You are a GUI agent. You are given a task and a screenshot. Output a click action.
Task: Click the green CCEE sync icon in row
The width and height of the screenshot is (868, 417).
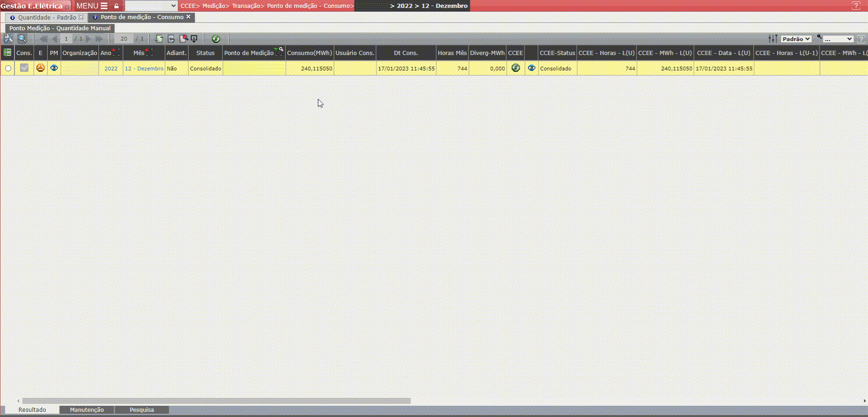[x=515, y=68]
